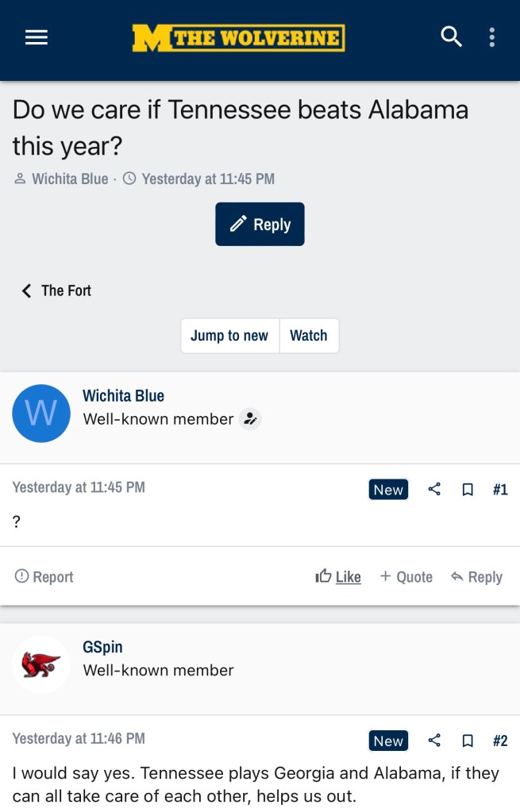This screenshot has height=812, width=520.
Task: Select Jump to new
Action: tap(229, 336)
